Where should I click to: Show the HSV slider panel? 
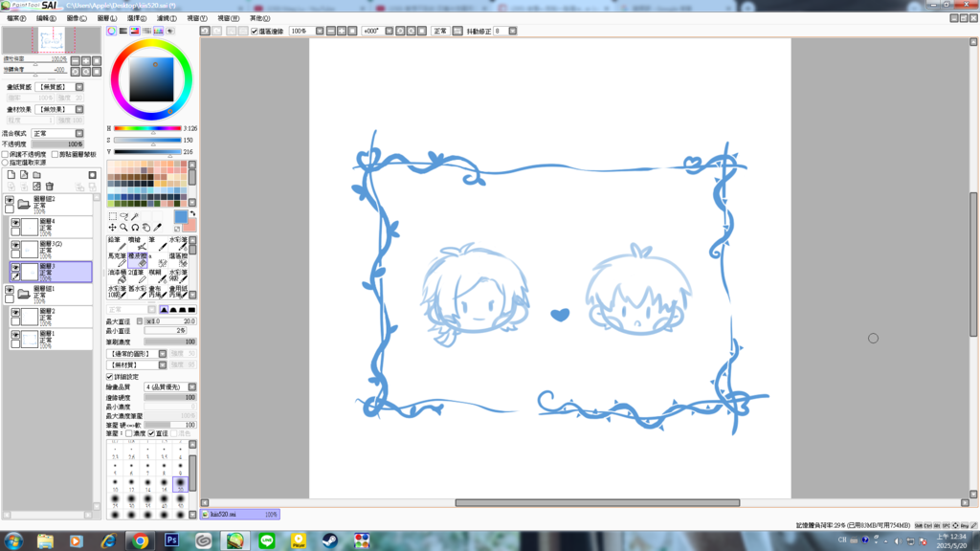(135, 31)
